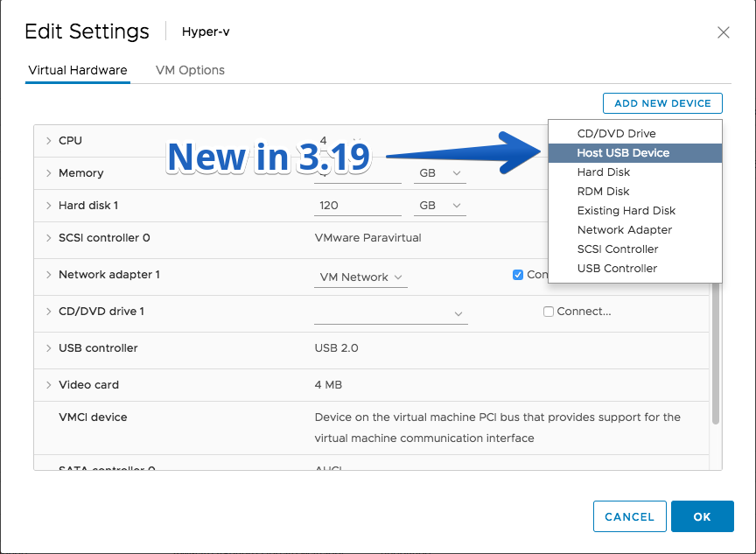The height and width of the screenshot is (554, 756).
Task: Open Hard disk size unit GB dropdown
Action: 440,206
